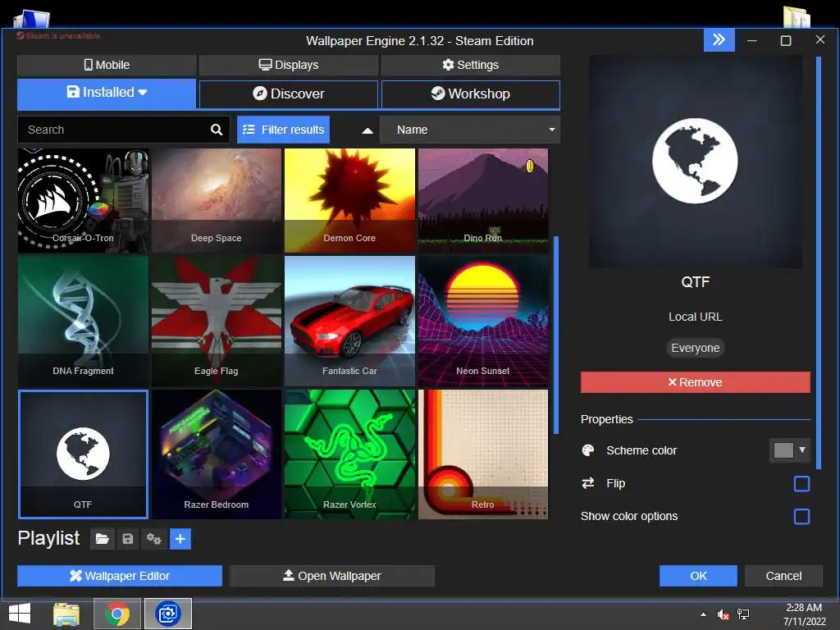Select the Fantastic Car wallpaper
Image resolution: width=840 pixels, height=630 pixels.
tap(349, 321)
